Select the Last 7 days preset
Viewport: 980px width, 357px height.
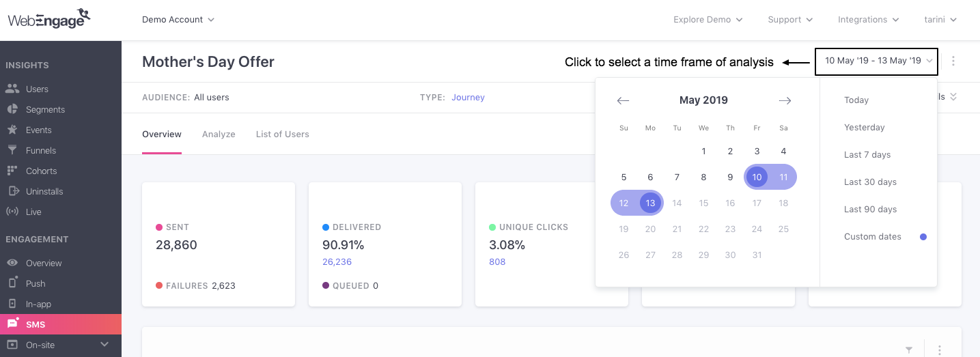pos(867,155)
